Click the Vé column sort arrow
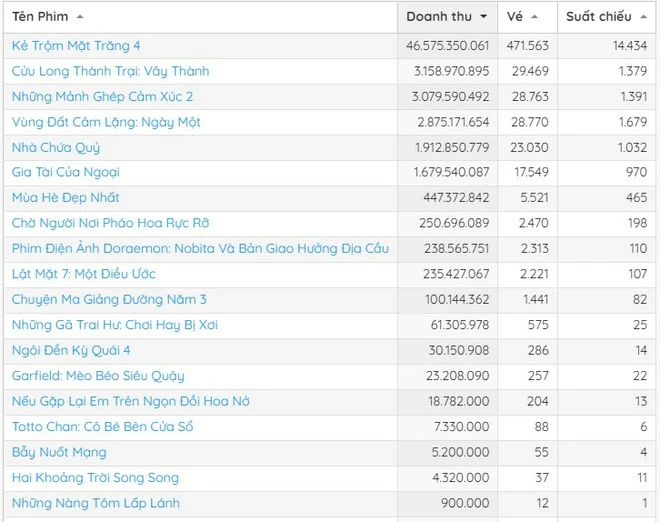660x522 pixels. (x=535, y=17)
